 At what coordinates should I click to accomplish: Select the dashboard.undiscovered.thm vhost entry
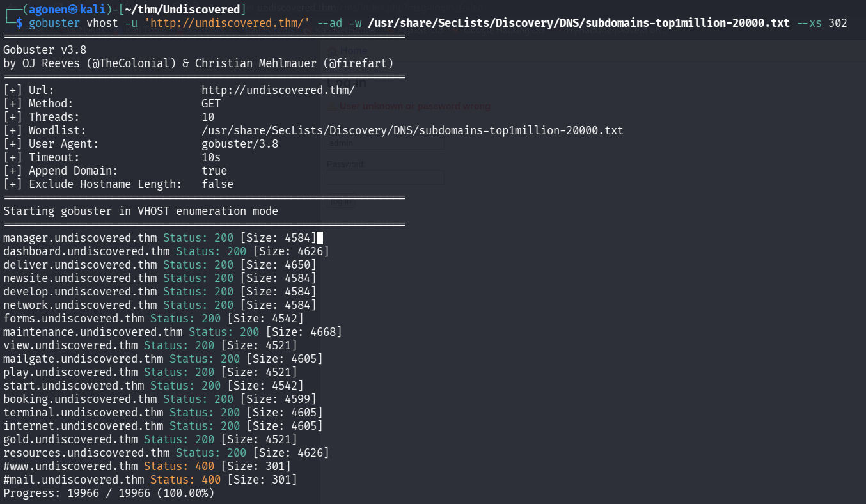click(x=86, y=251)
